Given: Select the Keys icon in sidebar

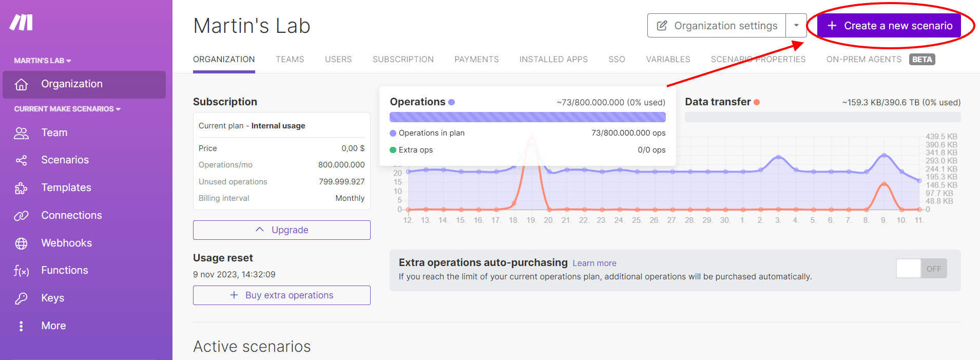Looking at the screenshot, I should point(21,298).
